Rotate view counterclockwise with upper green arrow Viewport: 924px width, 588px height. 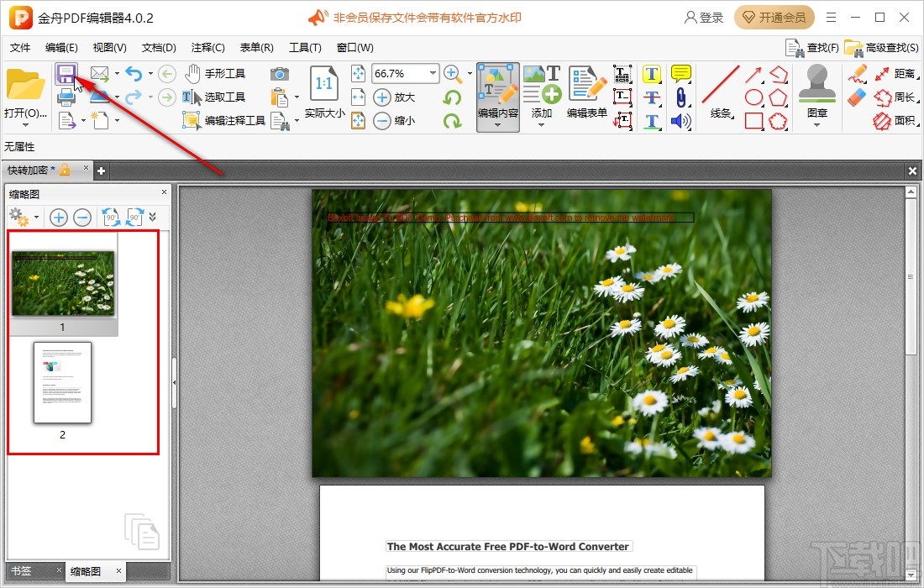[452, 97]
